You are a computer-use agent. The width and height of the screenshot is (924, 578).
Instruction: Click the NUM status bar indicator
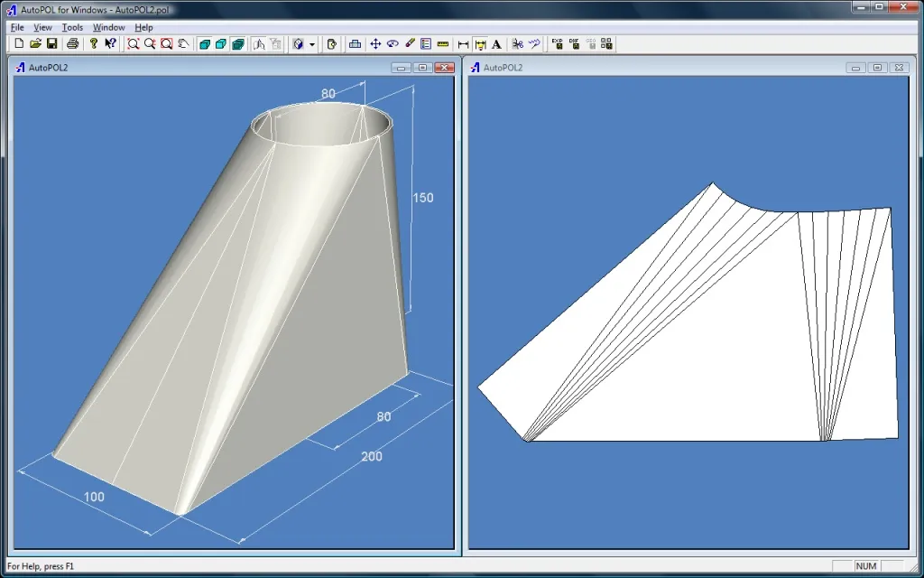coord(864,566)
